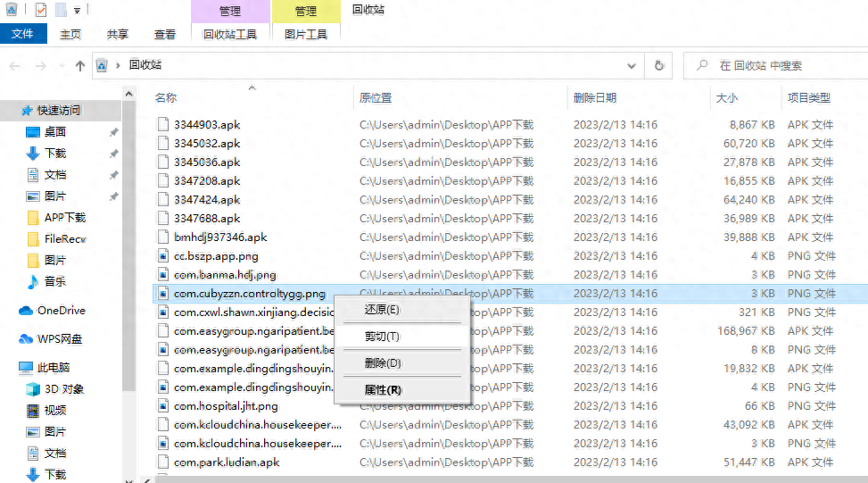This screenshot has width=868, height=483.
Task: Open the 视频 film icon
Action: pos(33,411)
